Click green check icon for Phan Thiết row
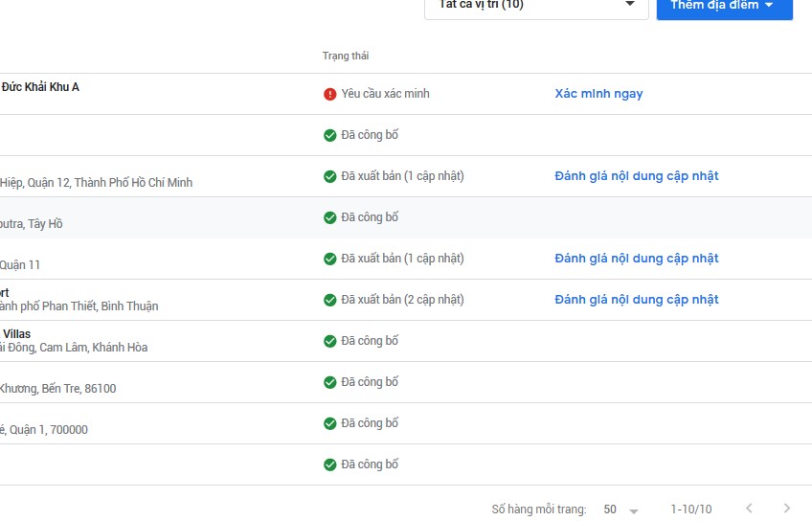812x521 pixels. (x=329, y=300)
